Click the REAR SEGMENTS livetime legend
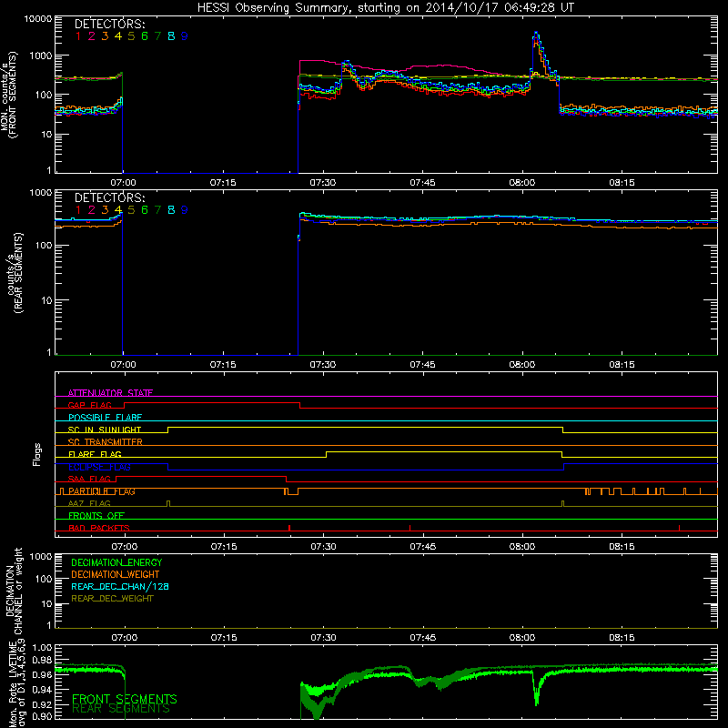 tap(121, 709)
